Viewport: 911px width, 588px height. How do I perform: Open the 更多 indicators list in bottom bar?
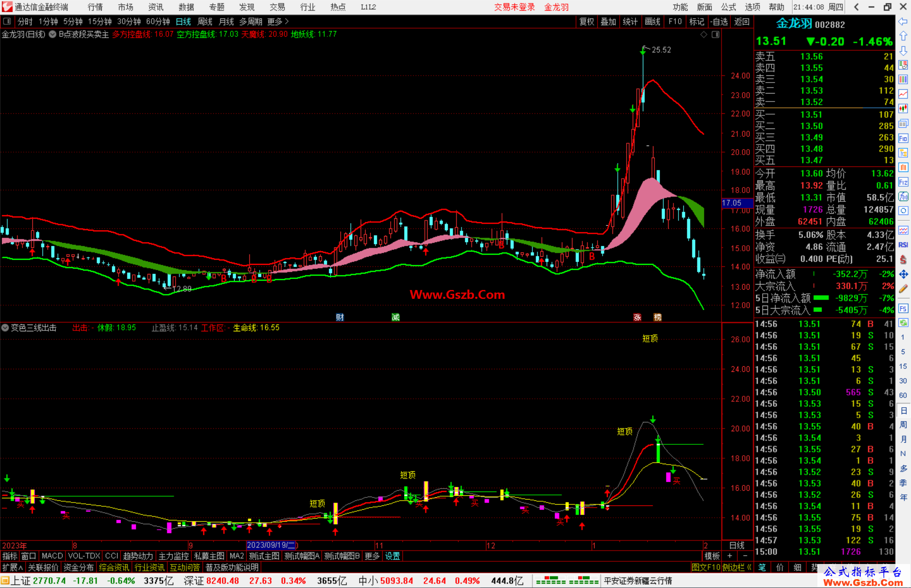(x=372, y=556)
